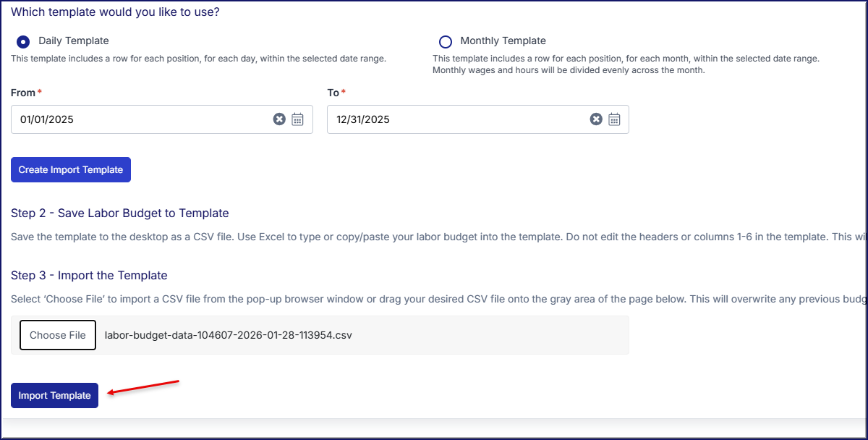
Task: Clear the From date value
Action: tap(279, 119)
